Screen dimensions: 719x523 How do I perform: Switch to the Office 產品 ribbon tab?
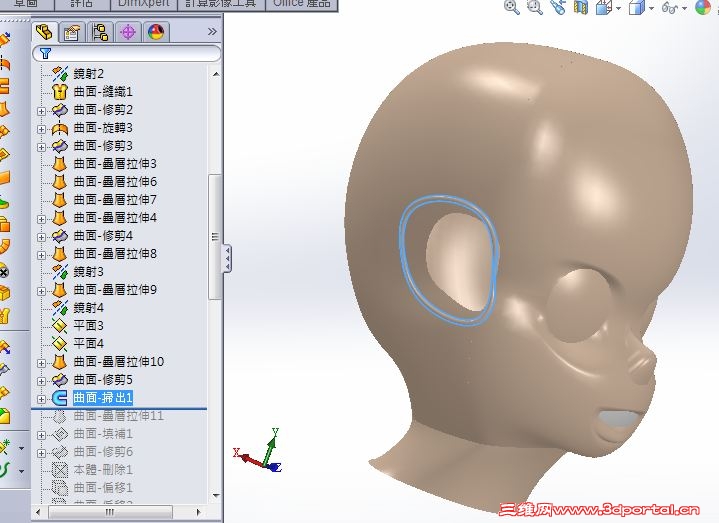tap(302, 4)
